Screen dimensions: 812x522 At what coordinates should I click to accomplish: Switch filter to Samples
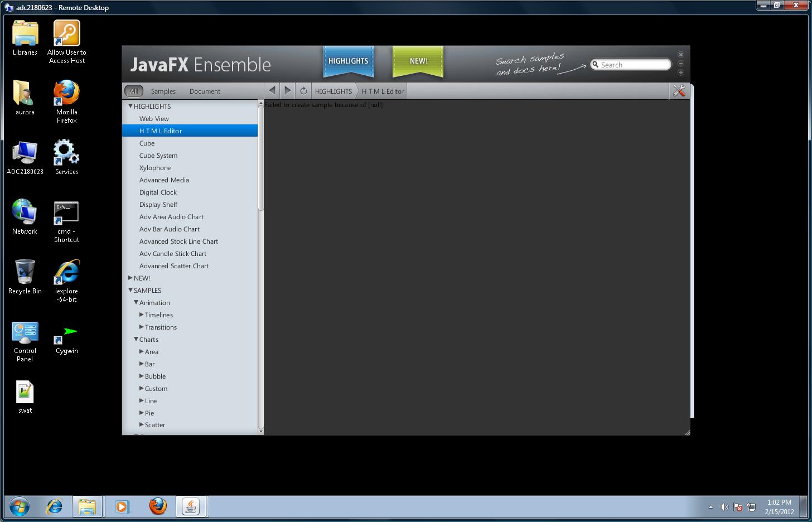coord(163,91)
